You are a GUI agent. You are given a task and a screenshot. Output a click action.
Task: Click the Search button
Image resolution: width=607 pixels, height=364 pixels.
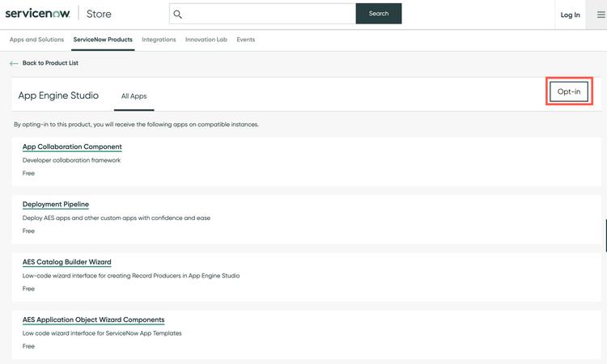[379, 14]
